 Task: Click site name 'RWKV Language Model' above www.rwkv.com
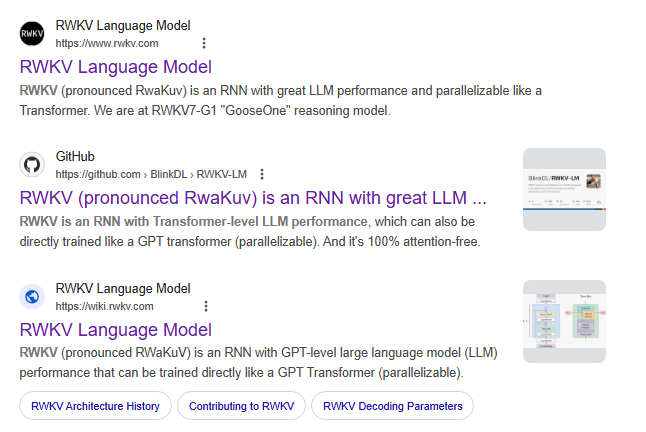coord(123,26)
